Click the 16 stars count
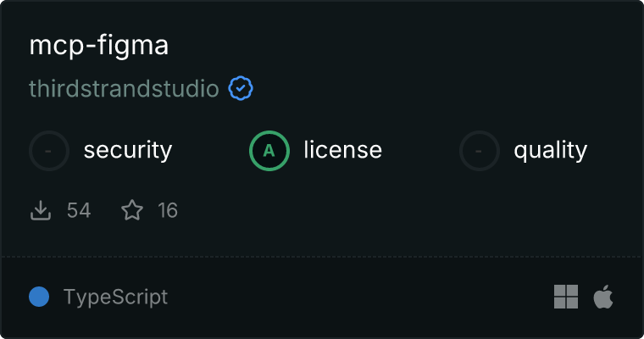Screen dimensions: 644x339 (x=168, y=210)
